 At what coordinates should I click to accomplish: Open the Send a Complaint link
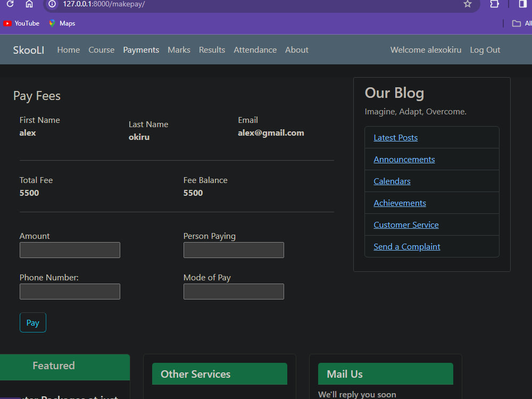click(x=407, y=247)
